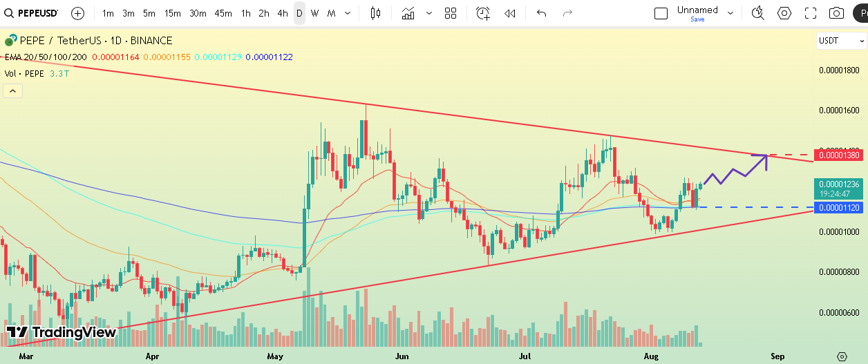Open the indicator templates grid icon
Screen dimensions: 868x364
pos(451,13)
